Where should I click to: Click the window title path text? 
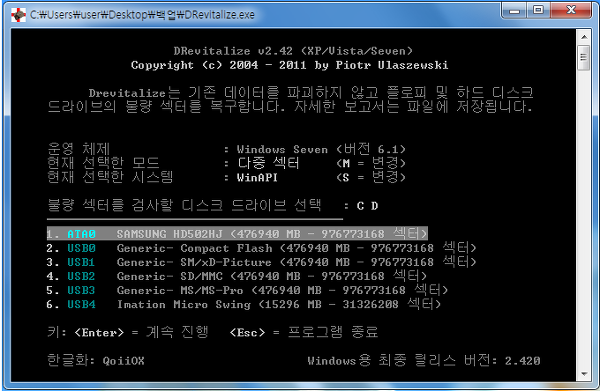point(142,15)
